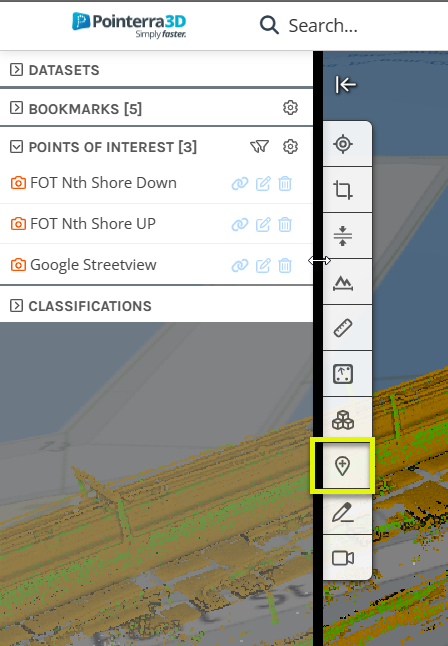The image size is (448, 646).
Task: Activate the ruler measurement tool
Action: pos(342,328)
